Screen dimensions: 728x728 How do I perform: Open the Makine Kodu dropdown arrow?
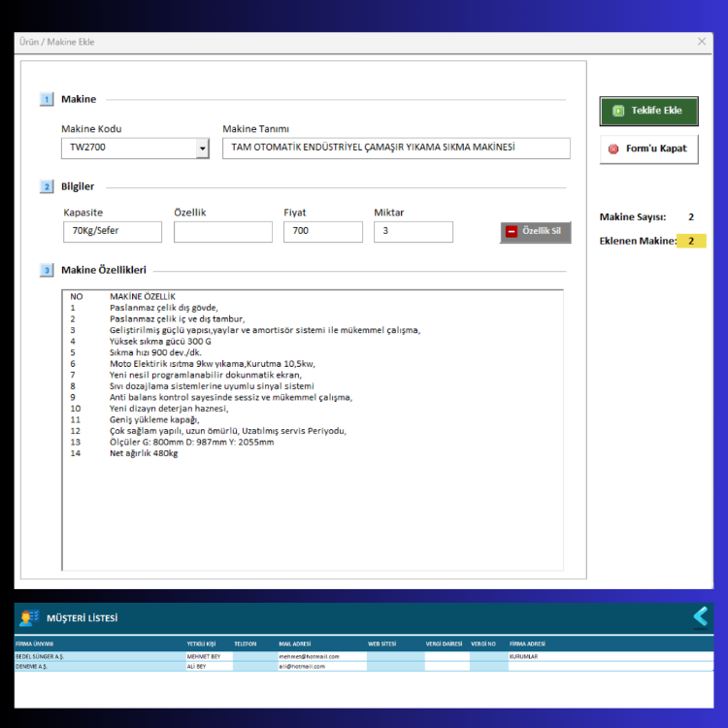(x=203, y=149)
